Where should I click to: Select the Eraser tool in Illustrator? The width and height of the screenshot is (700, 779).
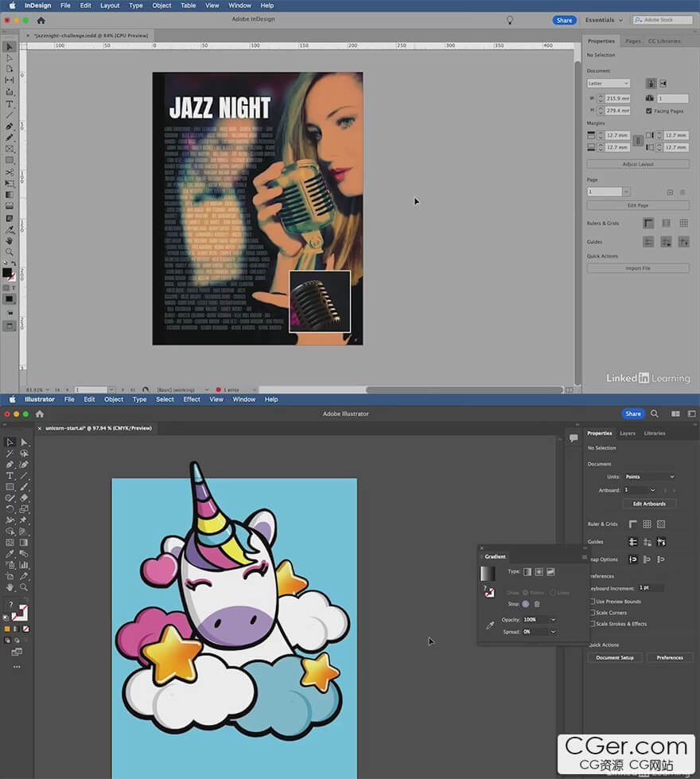click(x=24, y=498)
